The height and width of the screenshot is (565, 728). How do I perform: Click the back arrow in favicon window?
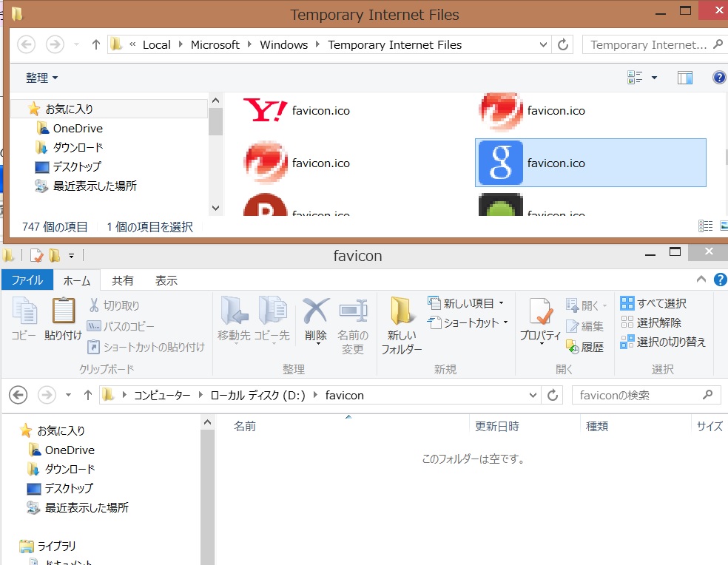click(18, 395)
